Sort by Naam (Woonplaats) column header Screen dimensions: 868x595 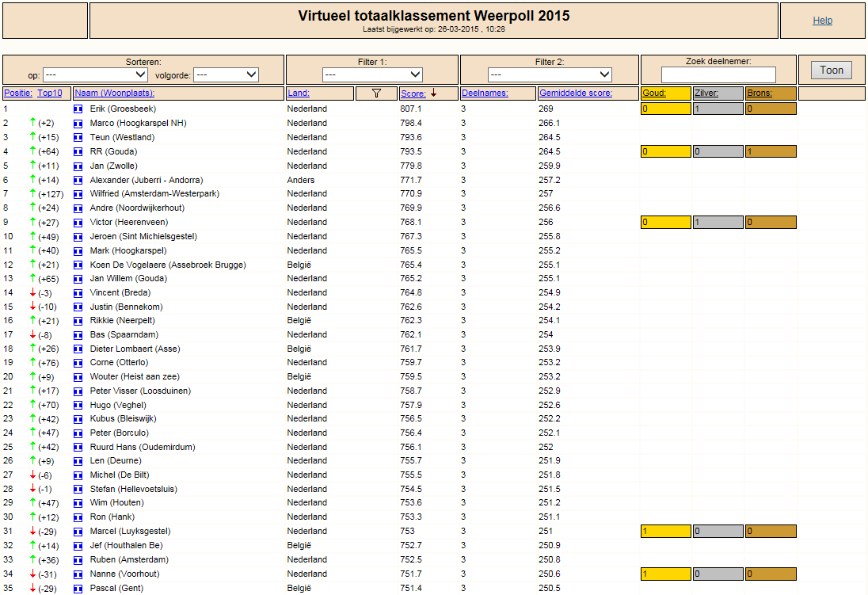pyautogui.click(x=115, y=93)
